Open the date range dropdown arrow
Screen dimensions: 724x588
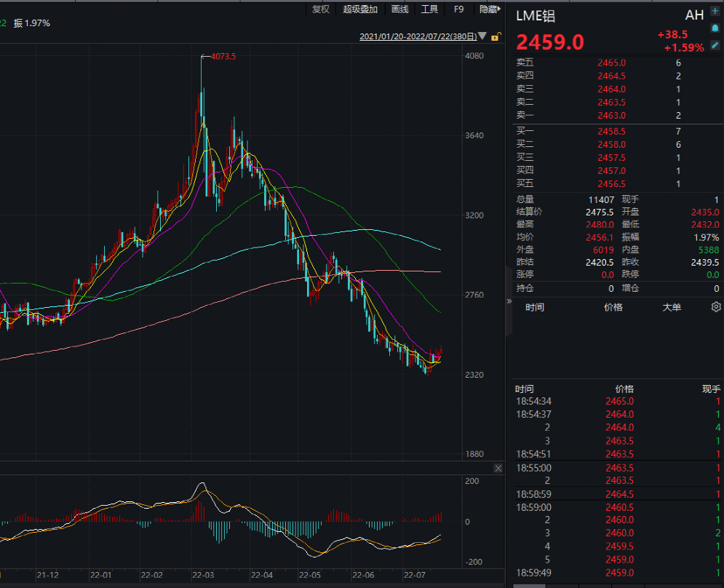(x=482, y=36)
